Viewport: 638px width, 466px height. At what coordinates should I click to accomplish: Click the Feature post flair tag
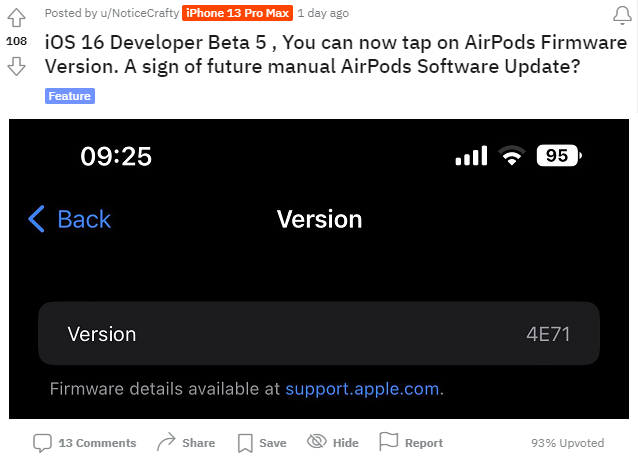pos(70,96)
